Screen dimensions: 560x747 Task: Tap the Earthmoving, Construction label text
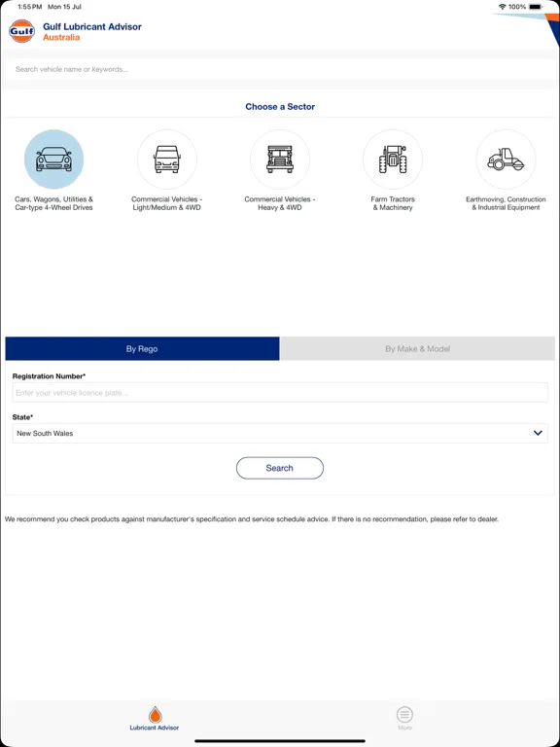coord(506,203)
